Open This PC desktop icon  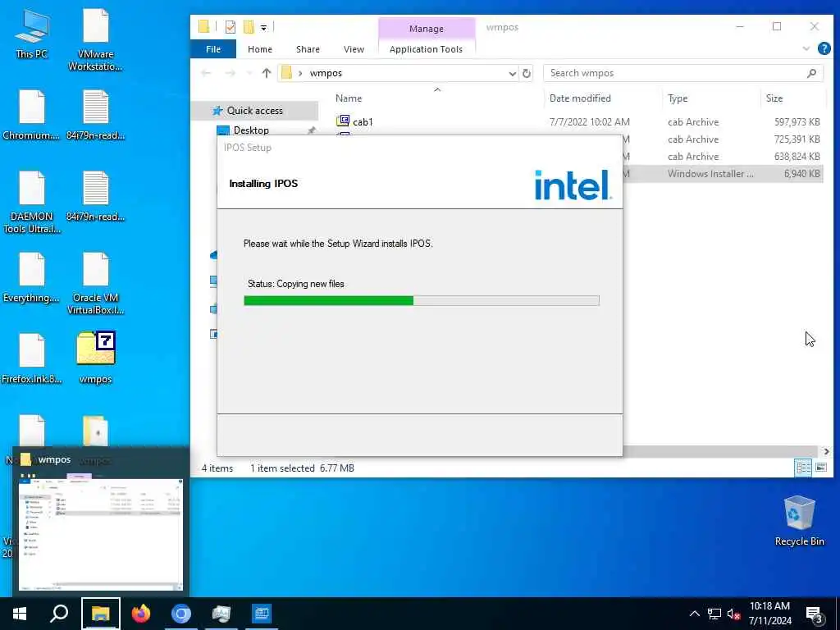tap(32, 34)
